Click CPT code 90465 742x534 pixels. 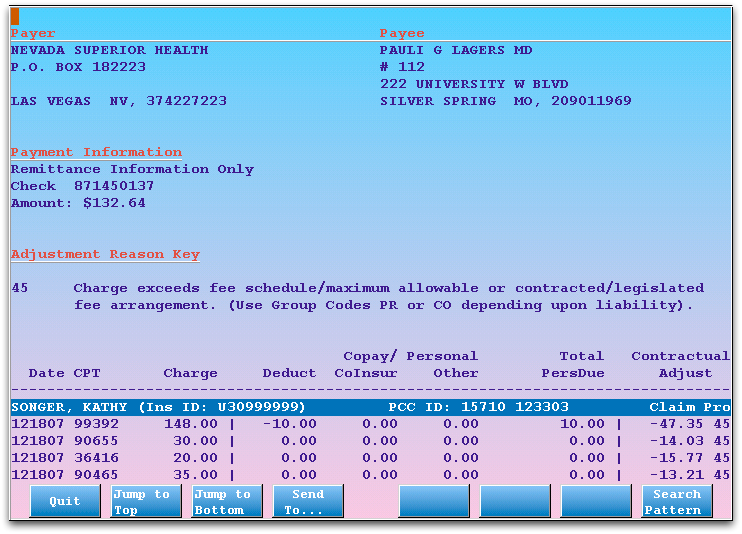pos(96,475)
